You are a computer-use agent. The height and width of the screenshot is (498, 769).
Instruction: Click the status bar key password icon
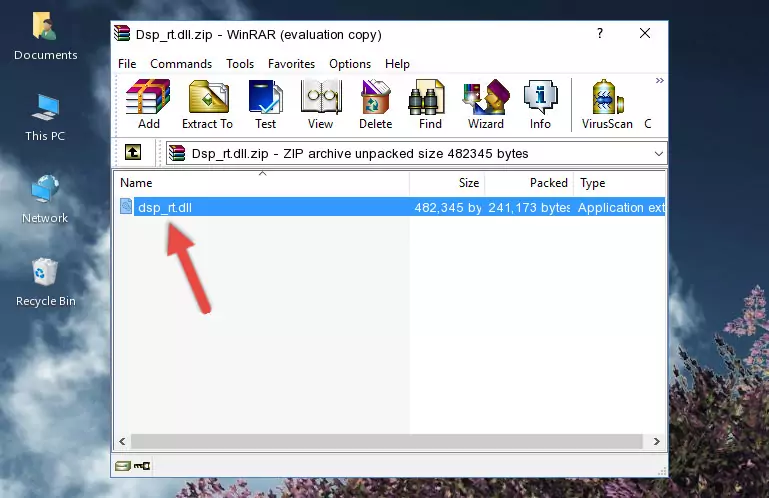tap(142, 466)
